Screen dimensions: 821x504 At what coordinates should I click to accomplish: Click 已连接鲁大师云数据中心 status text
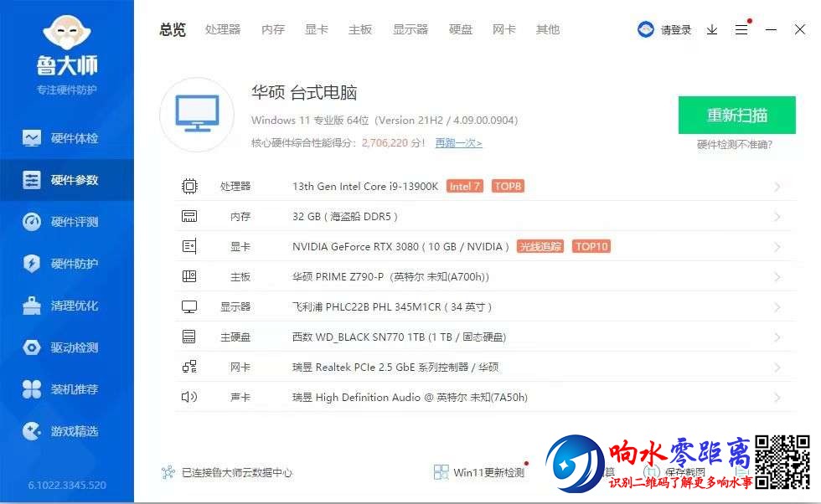[x=236, y=472]
